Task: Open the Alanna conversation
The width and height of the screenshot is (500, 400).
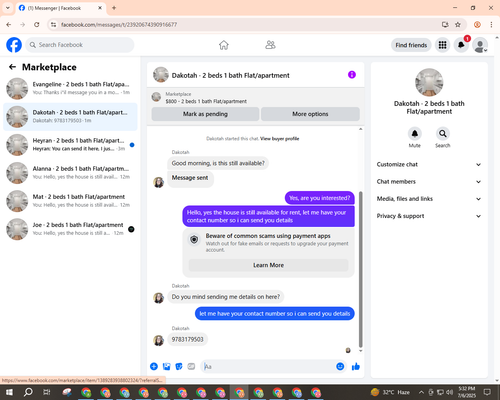Action: [x=70, y=173]
